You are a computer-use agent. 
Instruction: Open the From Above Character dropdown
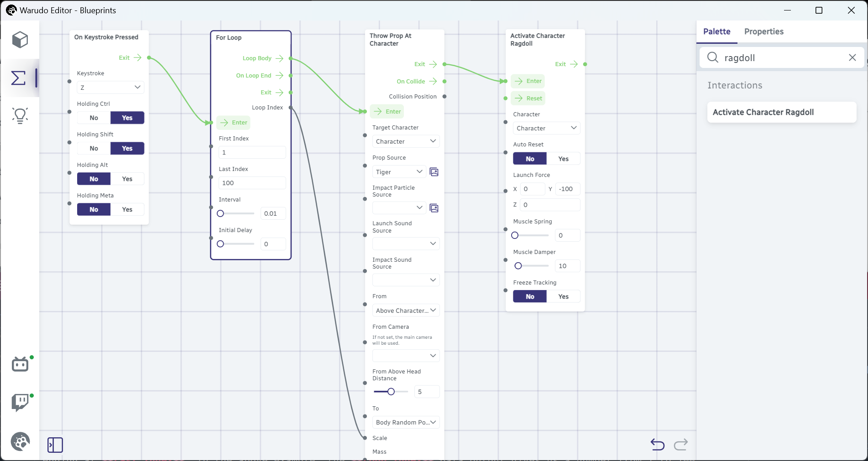(x=406, y=311)
